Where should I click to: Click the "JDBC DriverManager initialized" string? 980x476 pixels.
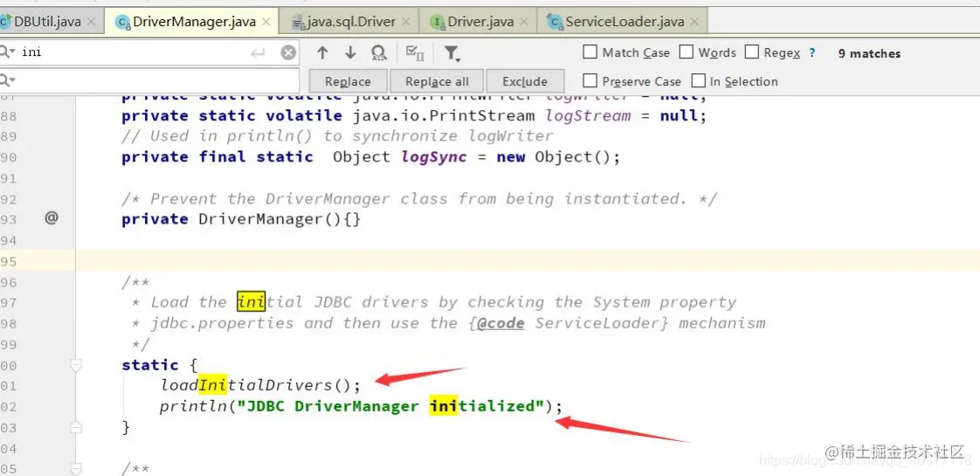[390, 407]
